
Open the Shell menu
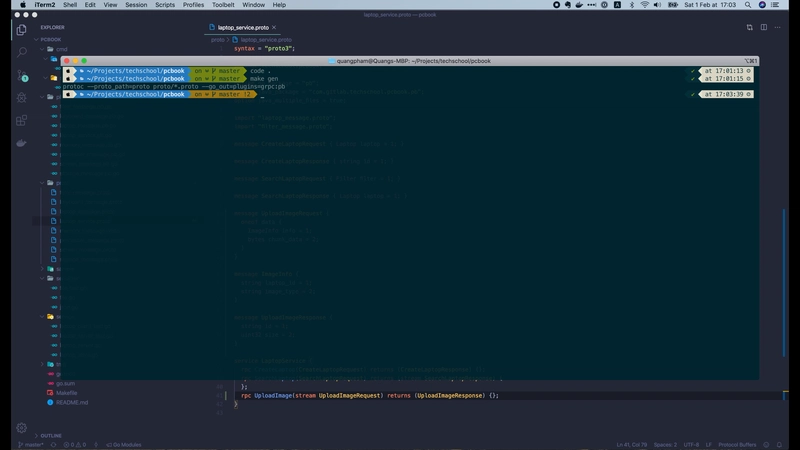click(x=70, y=5)
